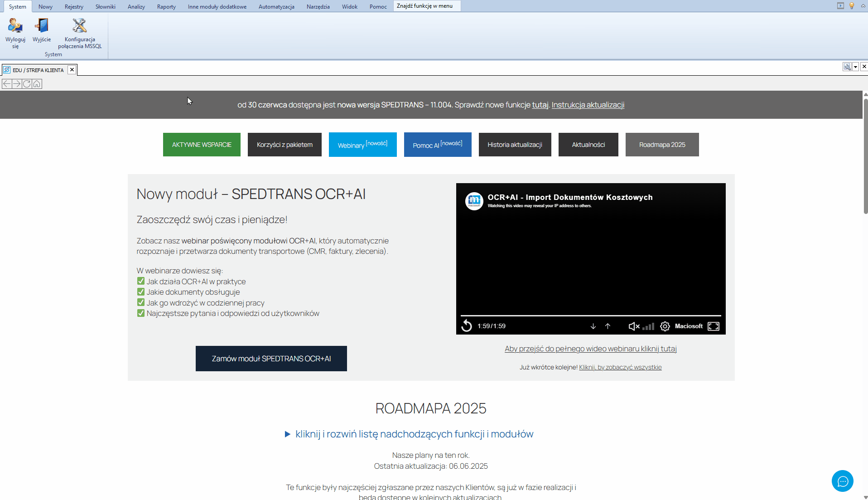868x500 pixels.
Task: Open the chat bubble widget
Action: 842,481
